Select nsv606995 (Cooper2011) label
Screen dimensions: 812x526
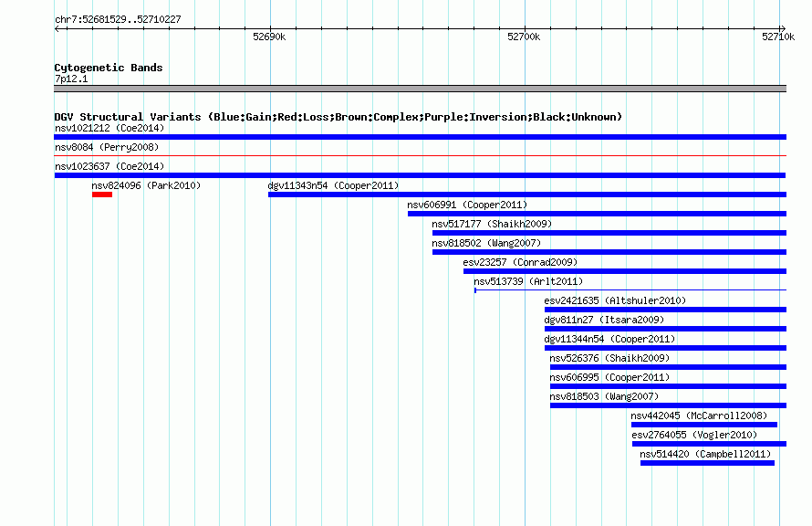tap(609, 377)
